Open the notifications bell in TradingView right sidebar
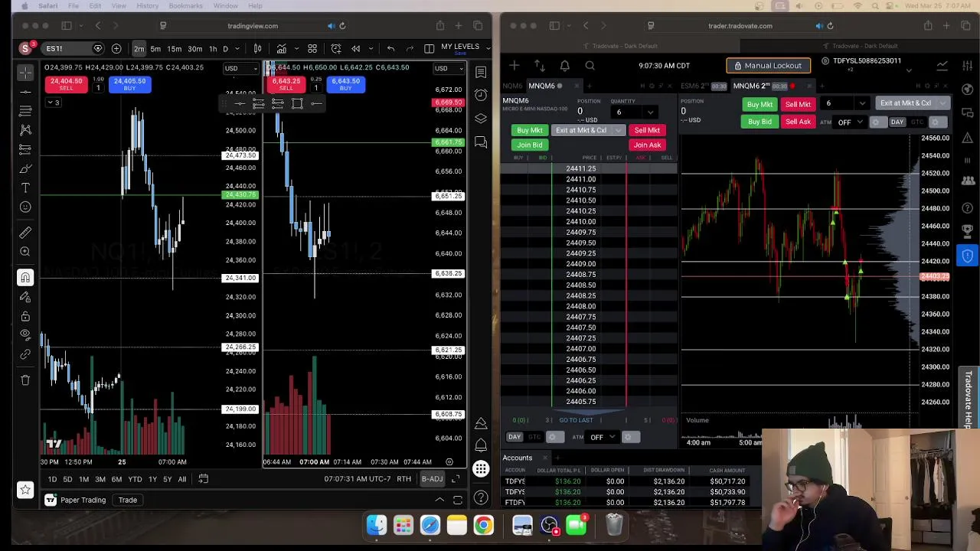The image size is (980, 551). 481,445
